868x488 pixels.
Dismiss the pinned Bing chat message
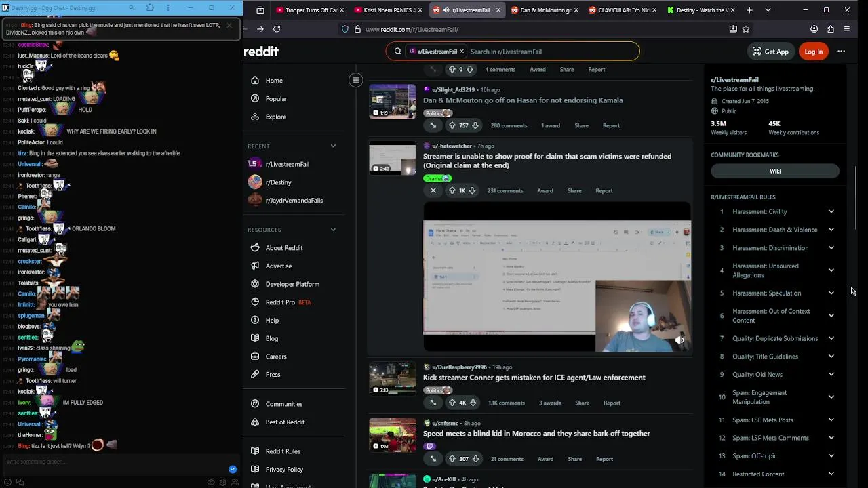click(x=229, y=26)
